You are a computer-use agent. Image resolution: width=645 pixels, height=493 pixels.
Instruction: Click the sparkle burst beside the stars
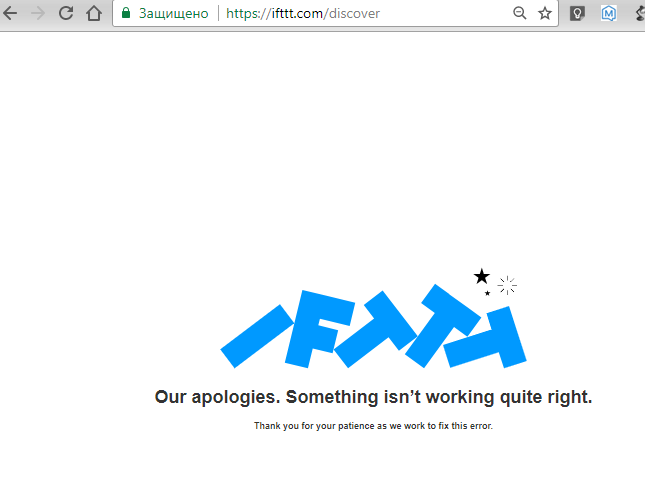(507, 285)
